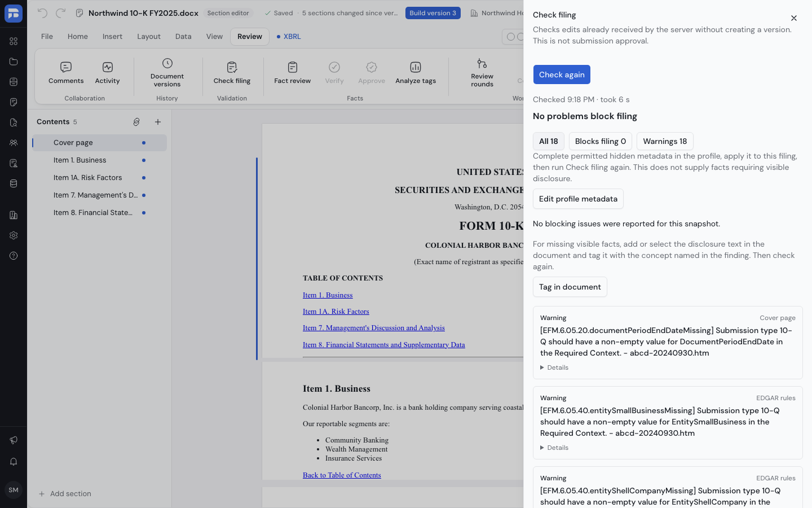Open Review rounds in the ribbon
Viewport: 812px width, 508px height.
click(482, 73)
